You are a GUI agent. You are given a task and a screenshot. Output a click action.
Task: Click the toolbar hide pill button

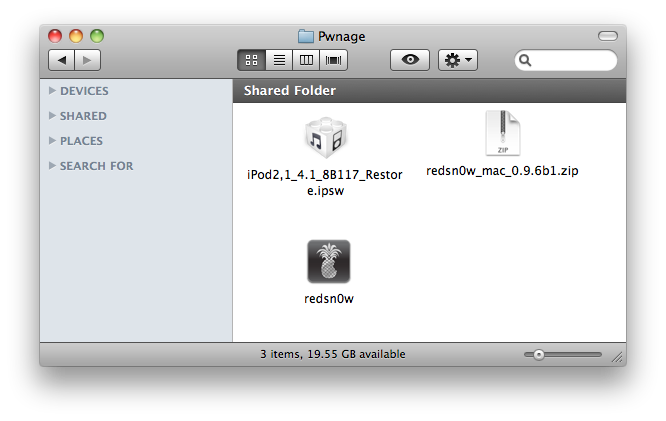coord(607,36)
